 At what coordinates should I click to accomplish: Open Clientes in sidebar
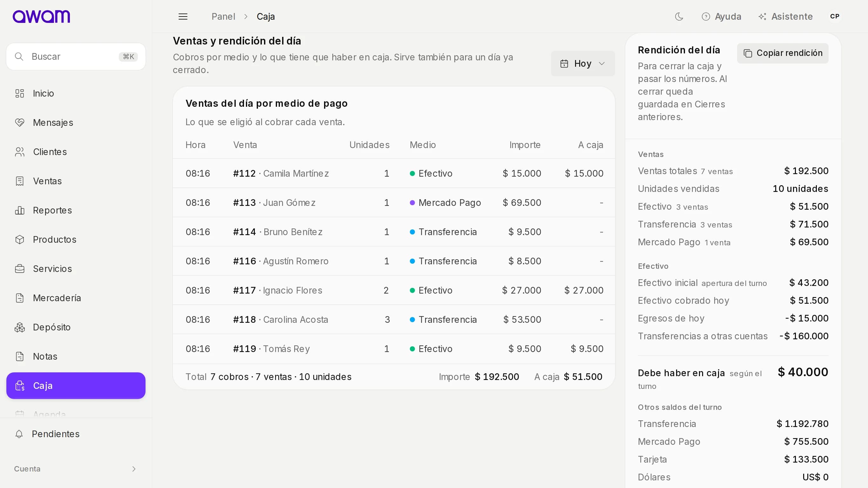(x=76, y=152)
